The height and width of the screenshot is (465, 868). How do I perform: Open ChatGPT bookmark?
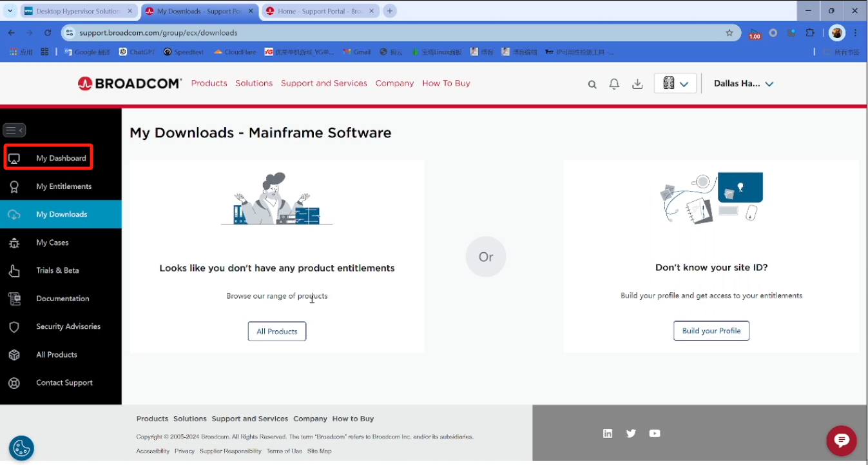pyautogui.click(x=137, y=52)
